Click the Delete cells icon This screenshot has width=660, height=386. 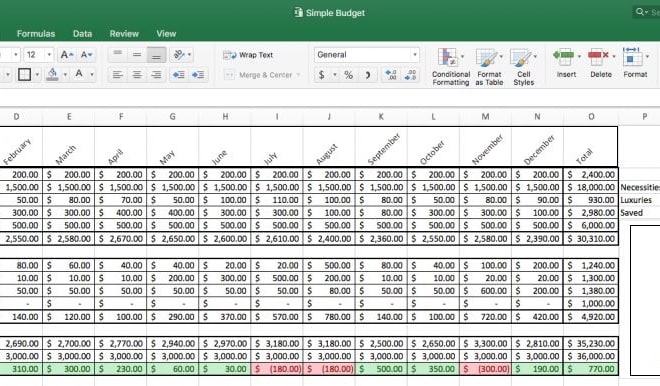[598, 57]
